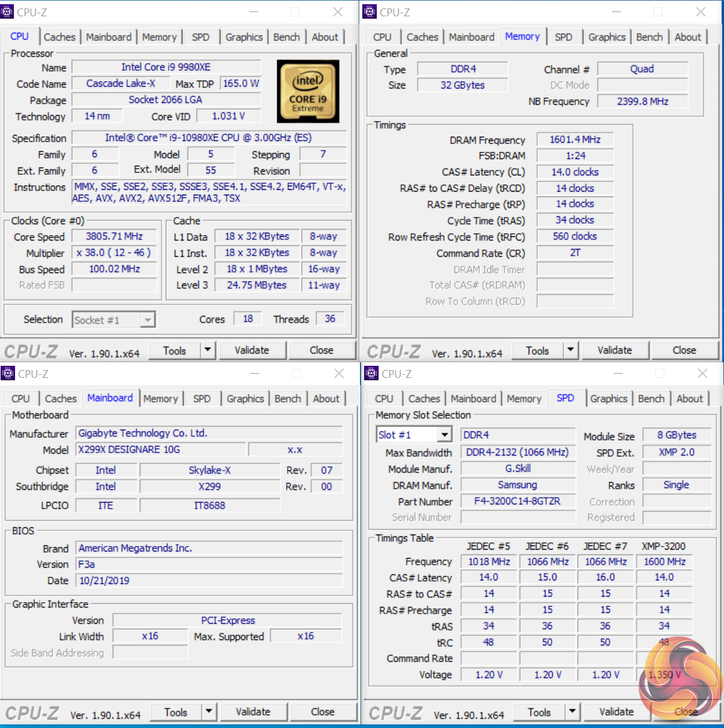Image resolution: width=724 pixels, height=728 pixels.
Task: Click Validate button in Mainboard window
Action: 253,712
